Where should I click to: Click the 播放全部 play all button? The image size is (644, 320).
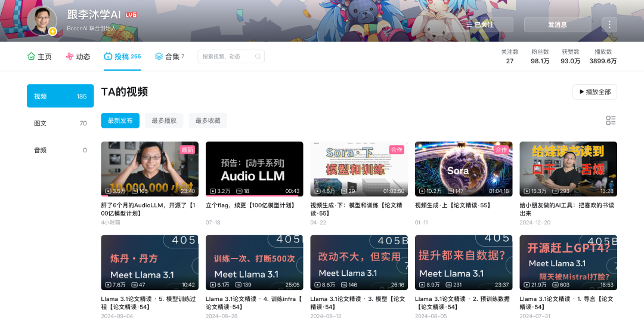point(595,92)
